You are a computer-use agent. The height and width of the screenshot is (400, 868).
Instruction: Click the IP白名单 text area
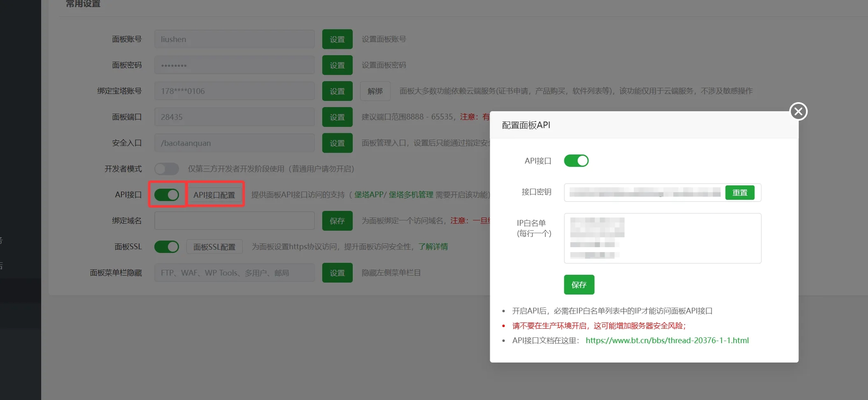663,238
